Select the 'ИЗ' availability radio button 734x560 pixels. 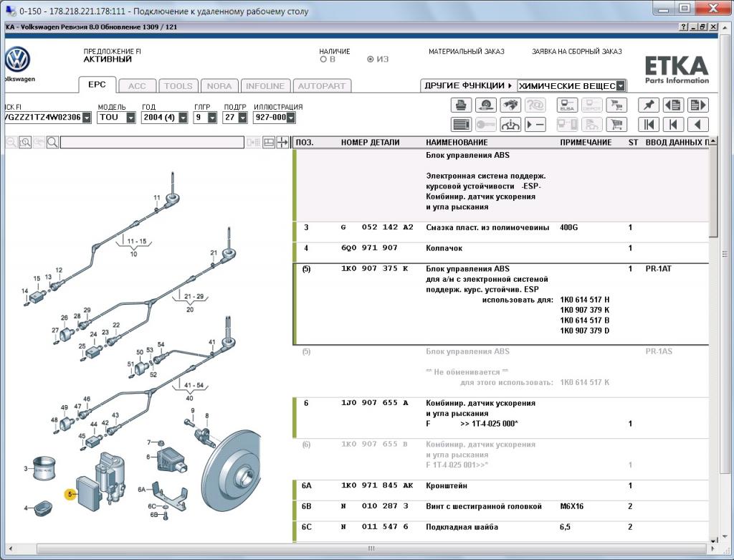coord(371,60)
